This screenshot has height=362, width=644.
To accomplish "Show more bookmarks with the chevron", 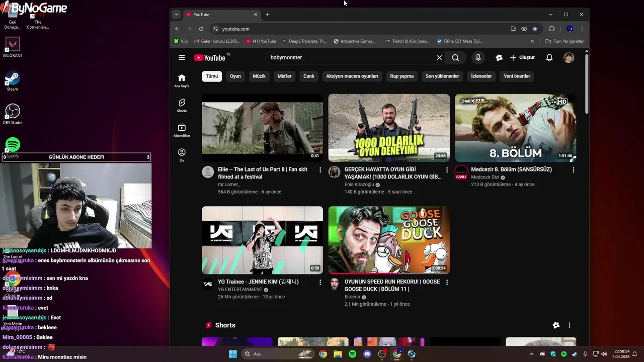I will click(532, 41).
